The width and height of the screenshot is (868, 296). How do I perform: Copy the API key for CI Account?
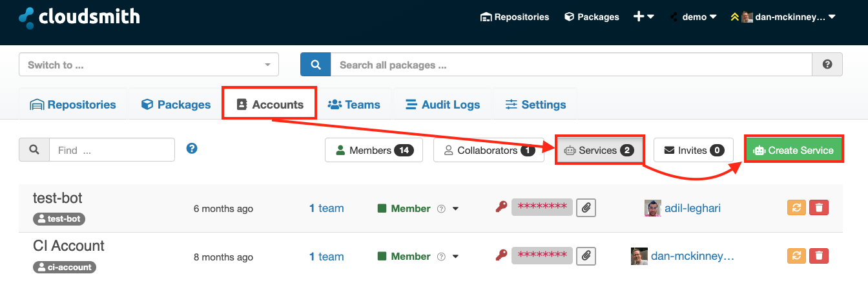coord(586,255)
